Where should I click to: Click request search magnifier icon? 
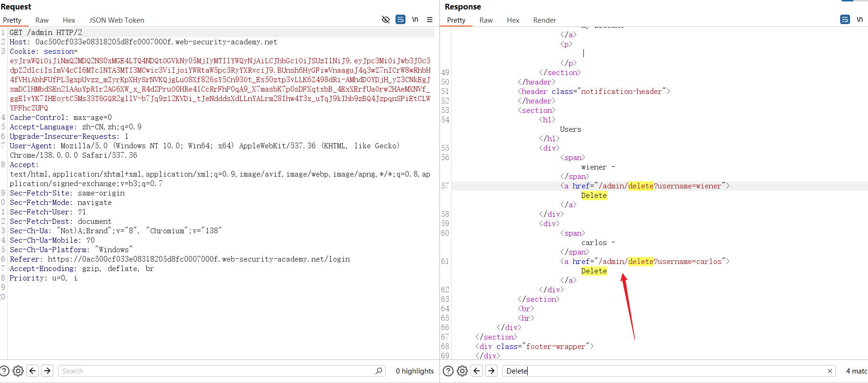point(379,371)
